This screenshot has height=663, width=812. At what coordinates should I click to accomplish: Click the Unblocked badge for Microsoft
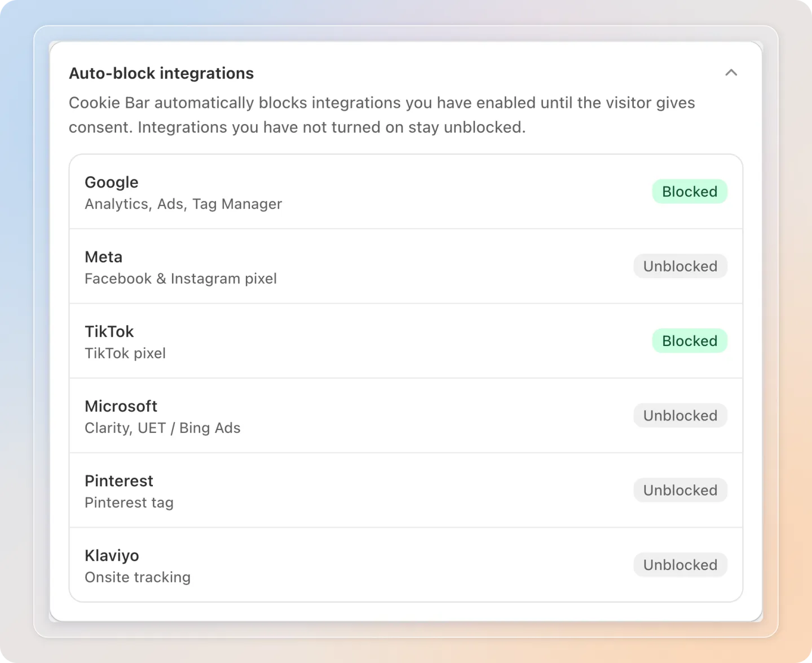coord(680,416)
